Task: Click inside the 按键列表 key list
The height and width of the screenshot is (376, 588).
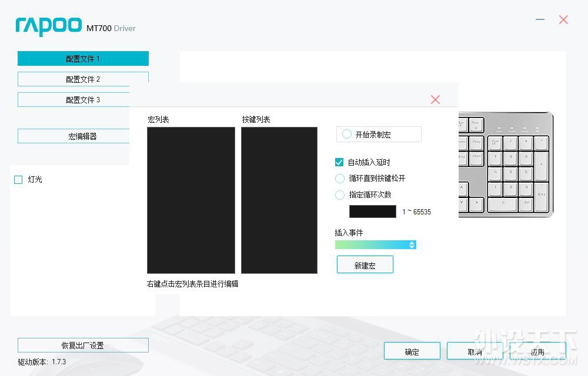Action: click(279, 200)
